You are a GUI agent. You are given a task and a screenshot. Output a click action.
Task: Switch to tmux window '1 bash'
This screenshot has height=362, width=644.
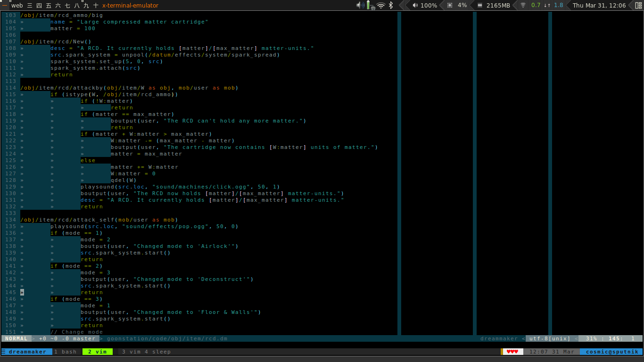(66, 352)
